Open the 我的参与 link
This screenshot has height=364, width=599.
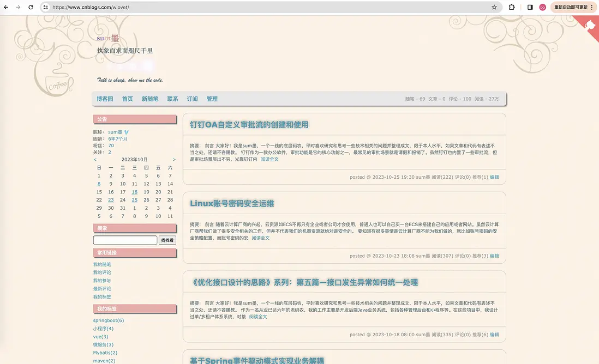(102, 281)
